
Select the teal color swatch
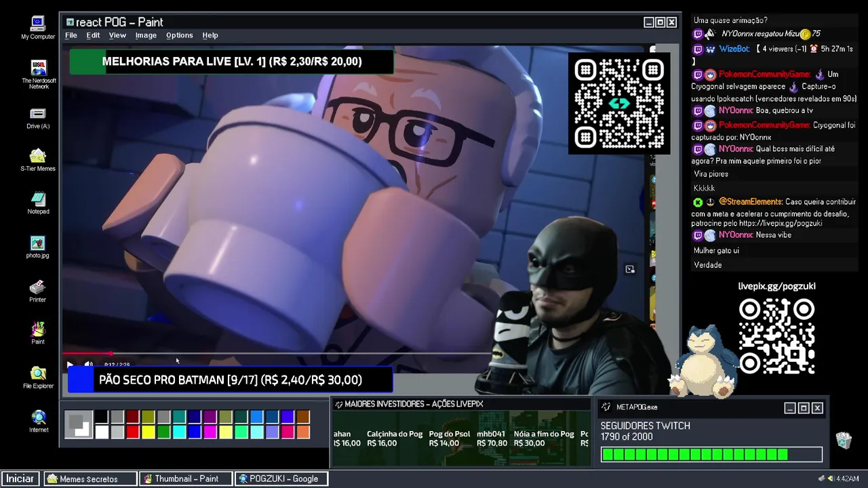click(x=180, y=417)
